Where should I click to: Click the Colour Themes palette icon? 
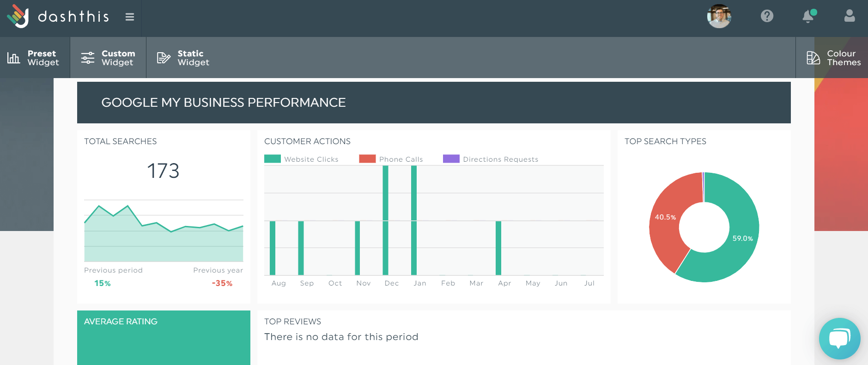[x=813, y=58]
